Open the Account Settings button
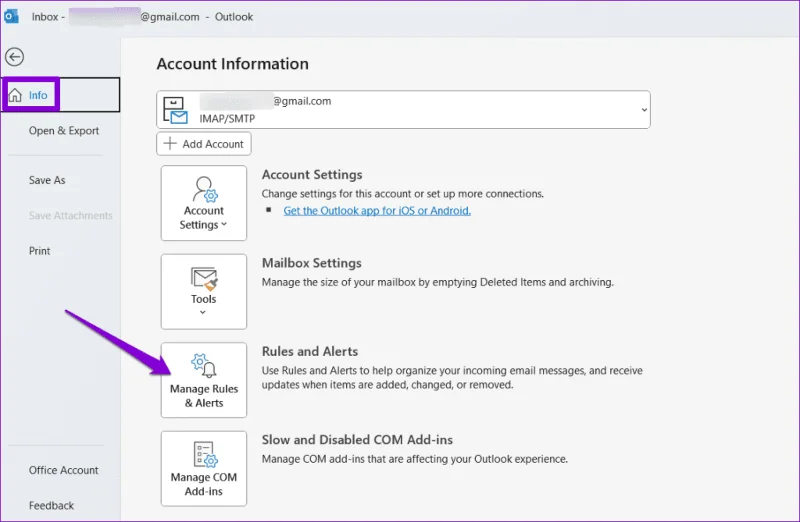The image size is (800, 522). 204,203
